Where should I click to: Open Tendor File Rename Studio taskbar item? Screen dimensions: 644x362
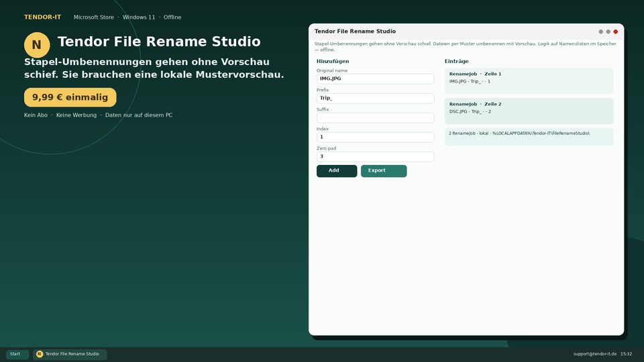click(x=70, y=354)
